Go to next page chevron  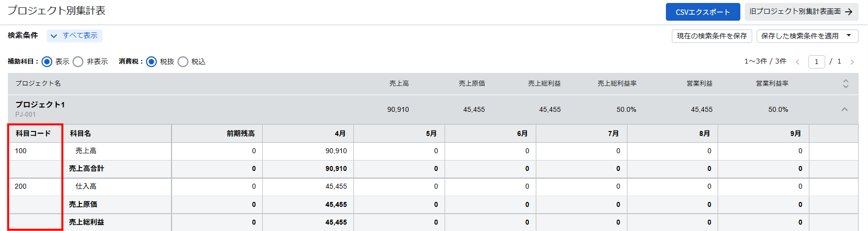[x=852, y=62]
